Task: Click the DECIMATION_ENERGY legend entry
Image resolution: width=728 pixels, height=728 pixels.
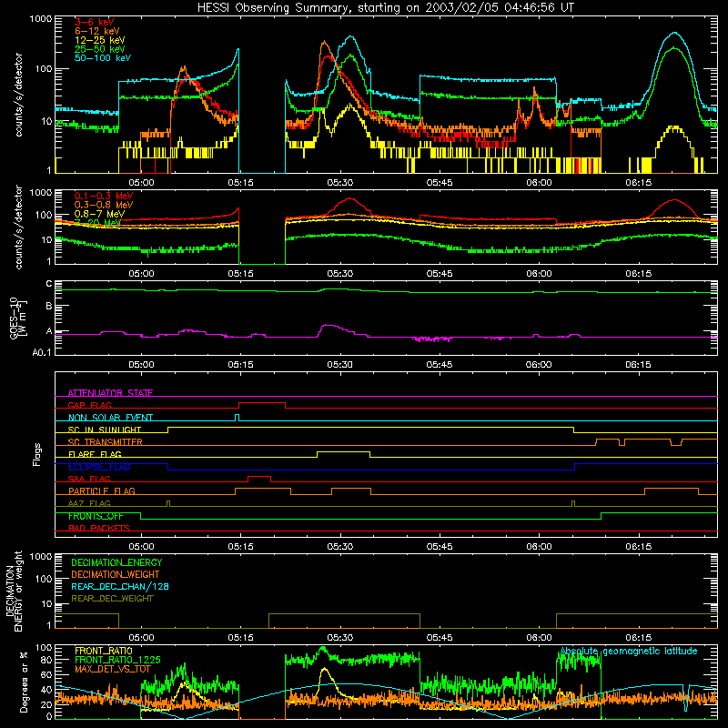Action: pos(117,562)
